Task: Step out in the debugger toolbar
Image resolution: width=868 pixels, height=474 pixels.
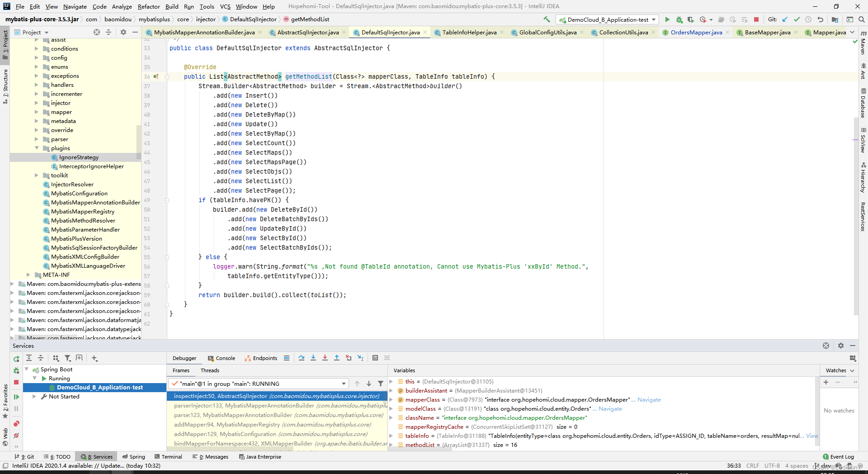Action: [x=337, y=358]
